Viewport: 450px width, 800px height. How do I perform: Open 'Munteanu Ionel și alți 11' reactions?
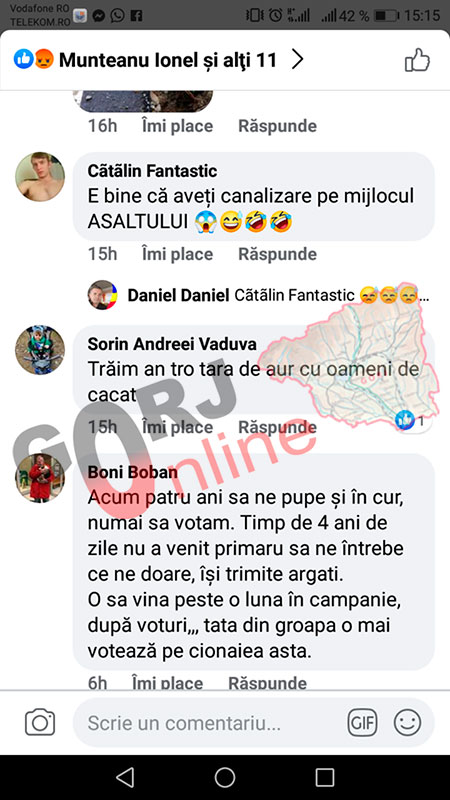pos(145,60)
